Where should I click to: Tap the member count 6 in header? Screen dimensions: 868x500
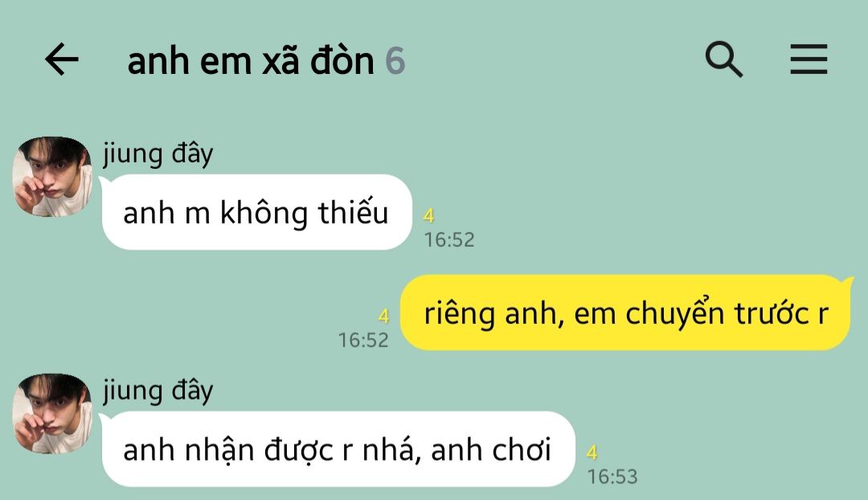coord(395,61)
